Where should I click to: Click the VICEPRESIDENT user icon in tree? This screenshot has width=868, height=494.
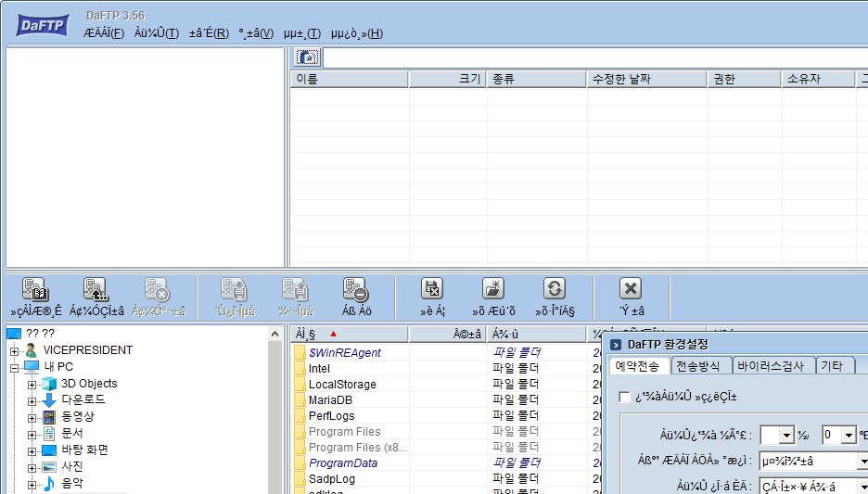tap(32, 350)
